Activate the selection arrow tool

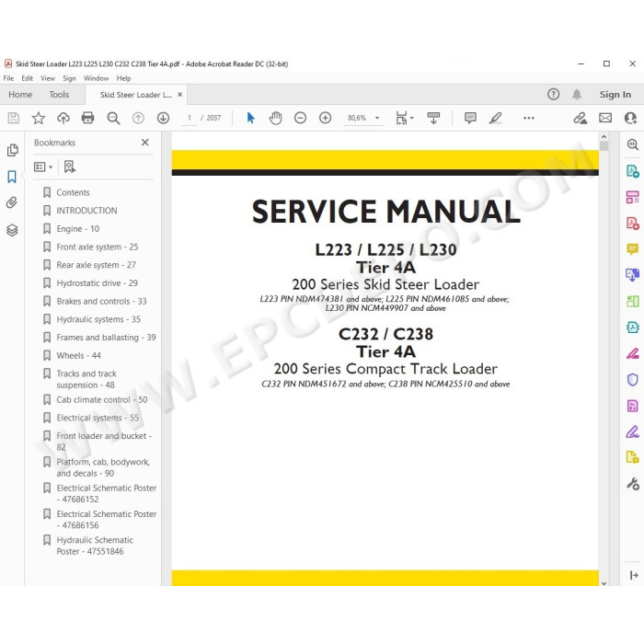(250, 118)
